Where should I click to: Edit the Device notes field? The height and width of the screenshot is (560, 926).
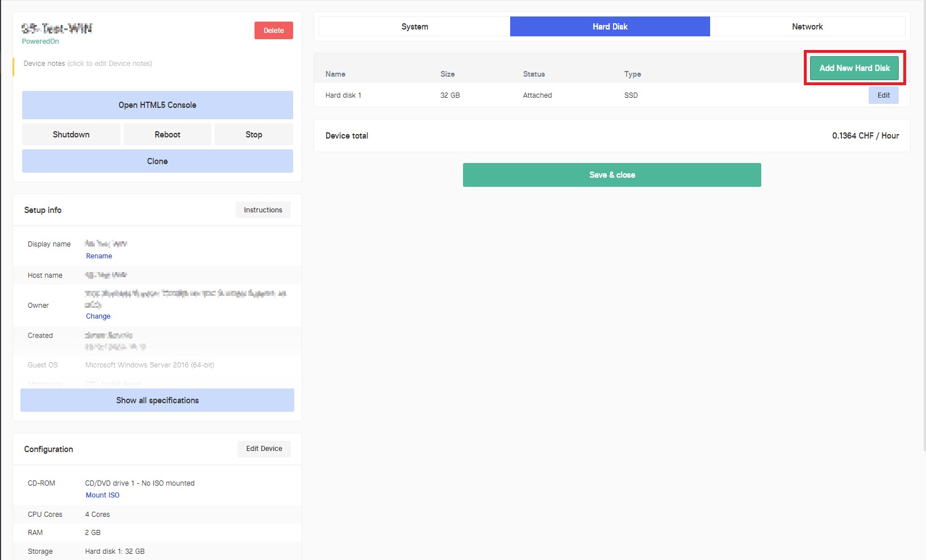coord(88,64)
